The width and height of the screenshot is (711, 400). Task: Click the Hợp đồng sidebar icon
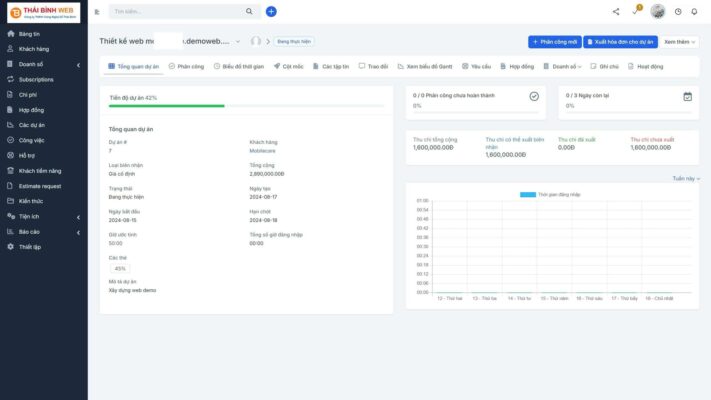point(10,110)
